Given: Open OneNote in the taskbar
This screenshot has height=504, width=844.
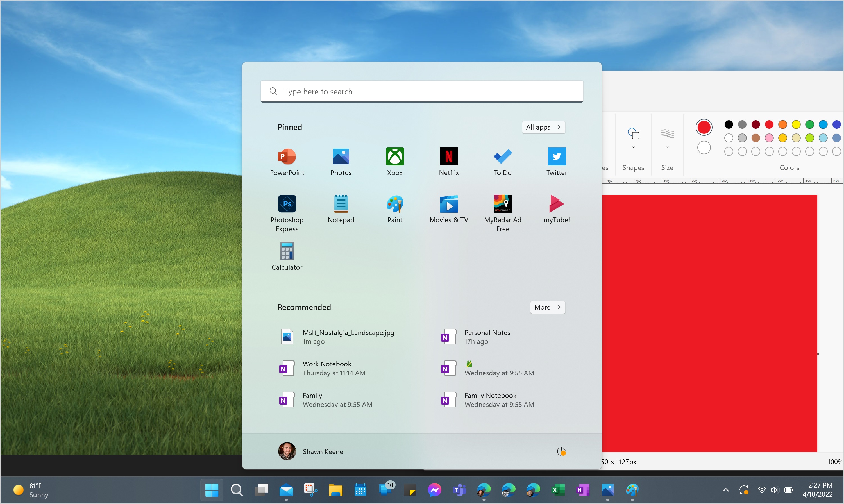Looking at the screenshot, I should point(583,490).
